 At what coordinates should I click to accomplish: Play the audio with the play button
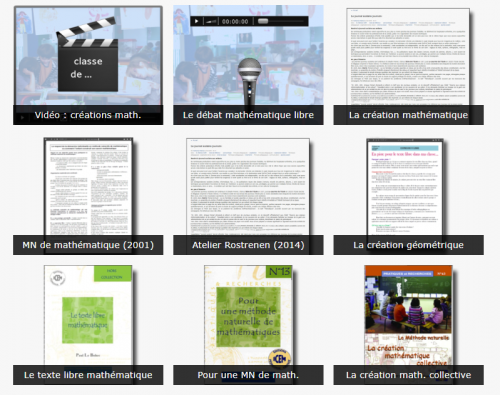coord(196,21)
